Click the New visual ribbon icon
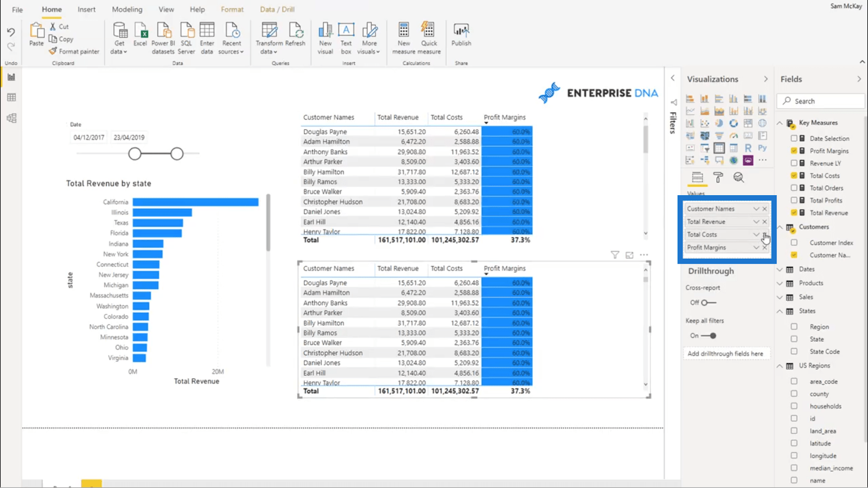The image size is (868, 488). 325,38
